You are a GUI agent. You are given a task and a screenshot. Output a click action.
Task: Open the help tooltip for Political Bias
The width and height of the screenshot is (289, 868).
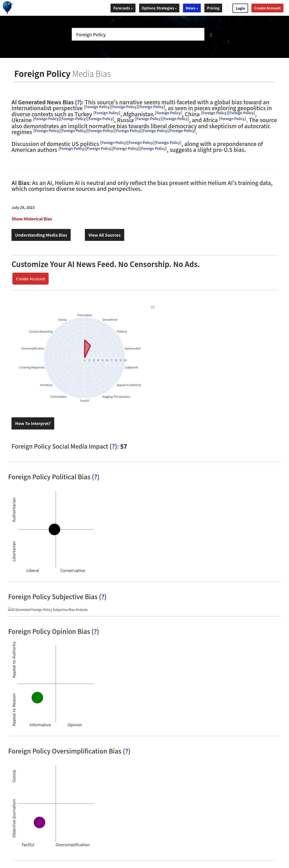[96, 477]
